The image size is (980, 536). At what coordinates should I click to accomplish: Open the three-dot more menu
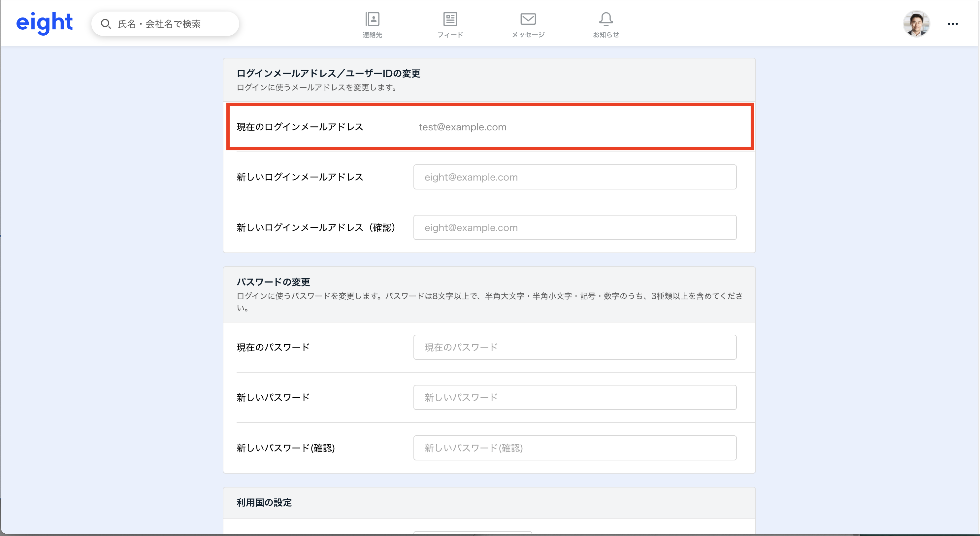953,24
